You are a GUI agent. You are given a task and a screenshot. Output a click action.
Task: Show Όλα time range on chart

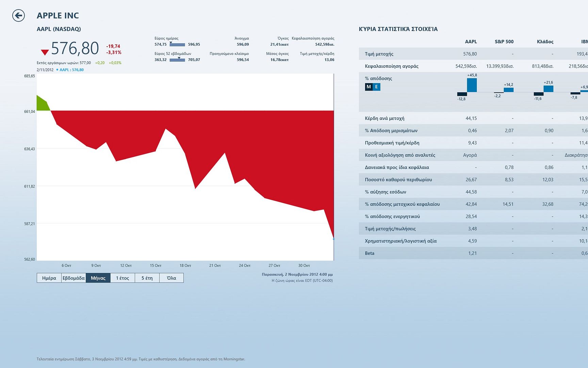coord(171,278)
